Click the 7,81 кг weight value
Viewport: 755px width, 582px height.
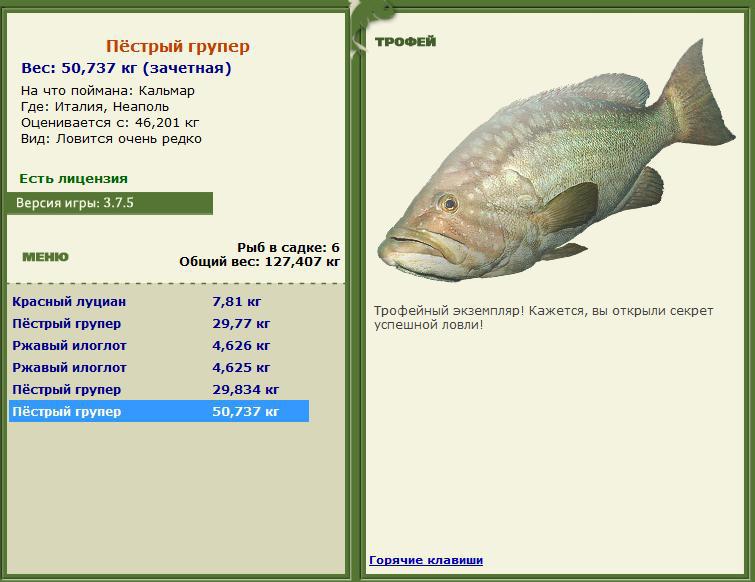pos(236,302)
